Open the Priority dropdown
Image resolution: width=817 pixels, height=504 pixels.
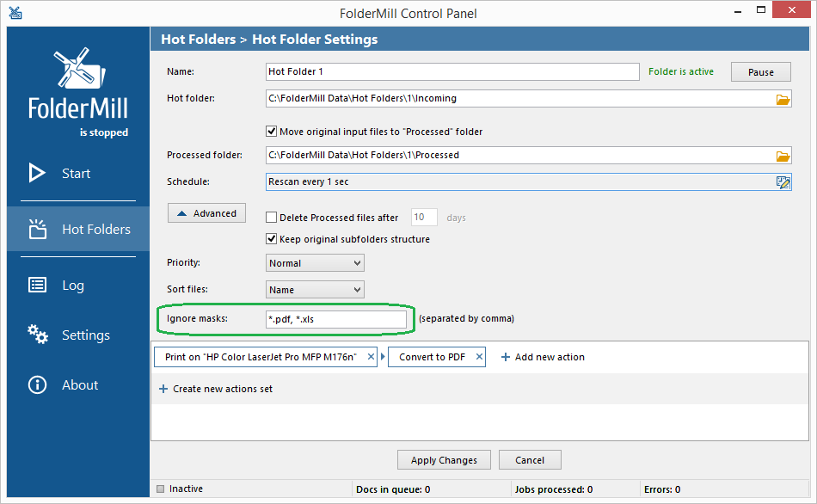pos(315,263)
